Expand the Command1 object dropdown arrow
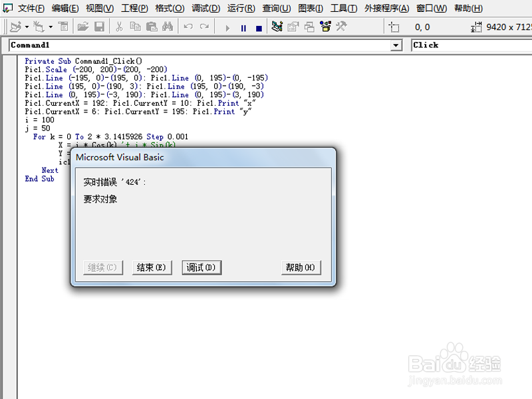 coord(396,45)
